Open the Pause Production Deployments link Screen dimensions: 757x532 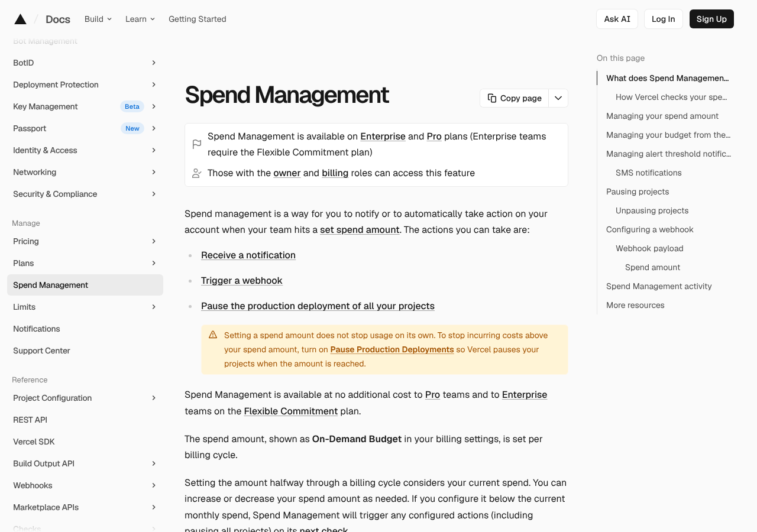pyautogui.click(x=392, y=349)
